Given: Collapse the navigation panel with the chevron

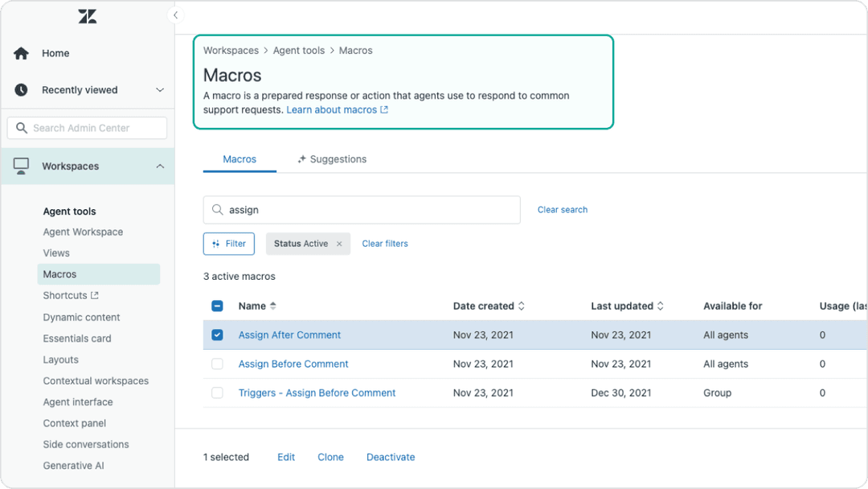Looking at the screenshot, I should pyautogui.click(x=175, y=14).
